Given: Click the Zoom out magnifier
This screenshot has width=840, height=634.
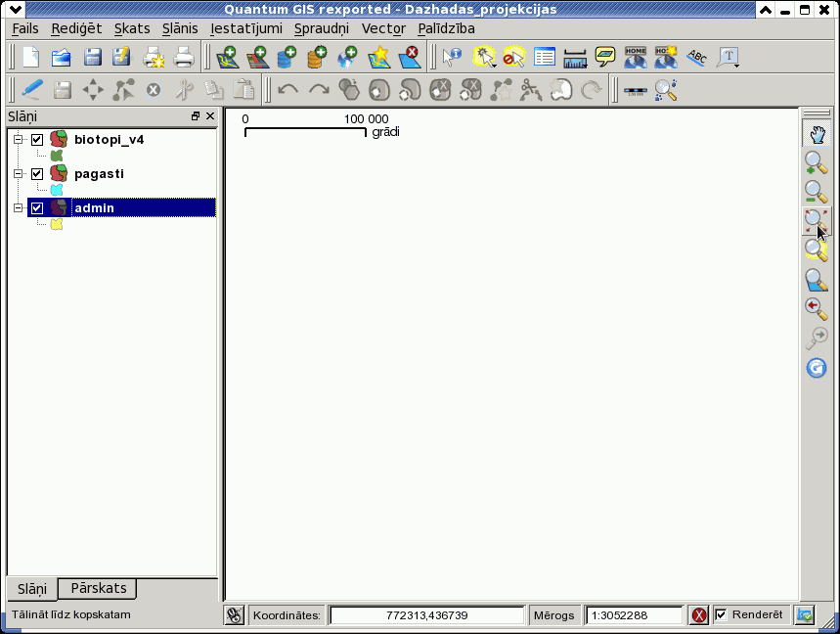Looking at the screenshot, I should click(817, 192).
